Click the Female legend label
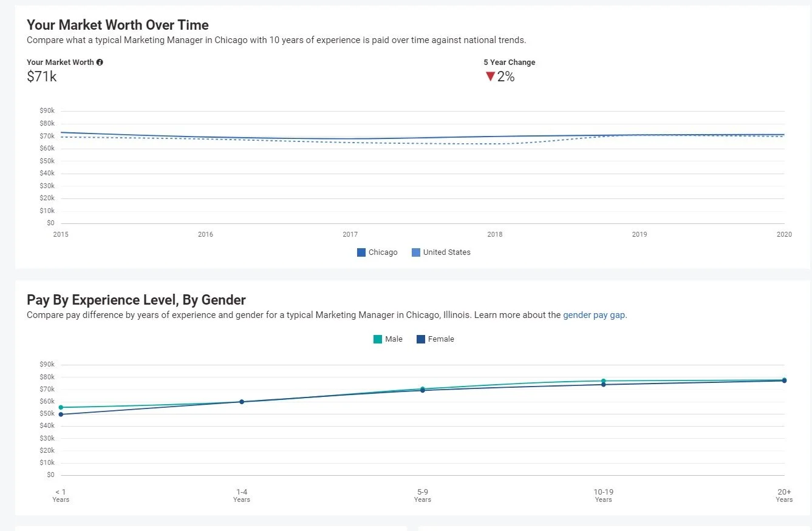812x531 pixels. coord(441,339)
